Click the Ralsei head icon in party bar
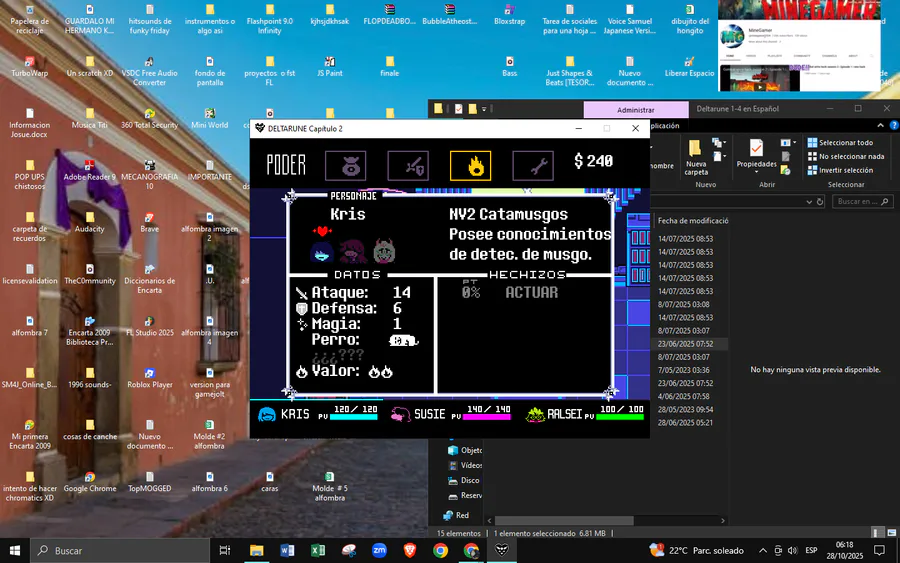This screenshot has height=563, width=900. coord(535,414)
